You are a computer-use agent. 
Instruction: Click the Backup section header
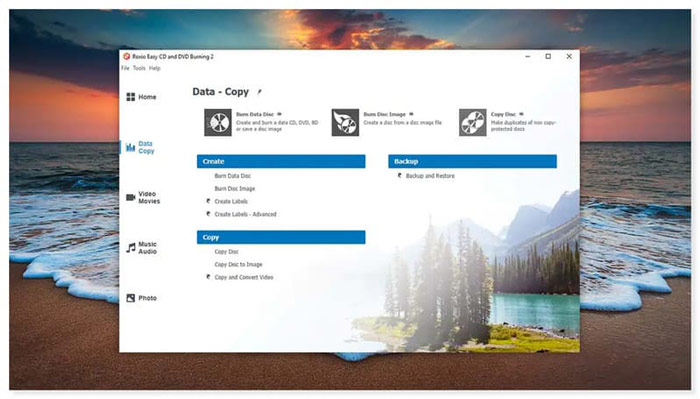pos(472,162)
